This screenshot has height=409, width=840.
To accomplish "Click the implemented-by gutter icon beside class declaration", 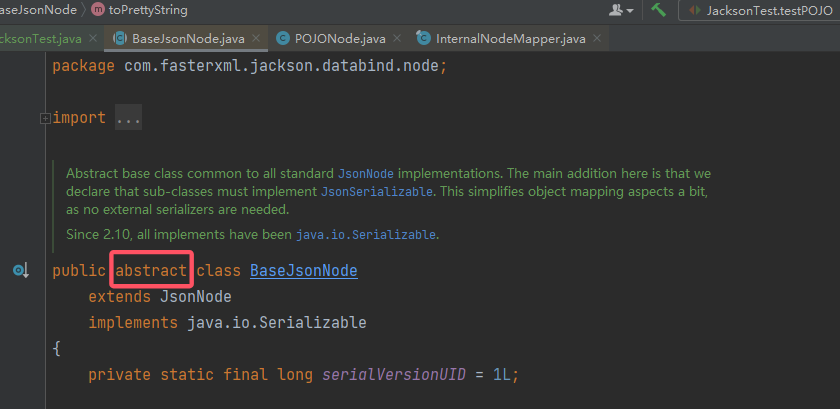I will coord(20,271).
